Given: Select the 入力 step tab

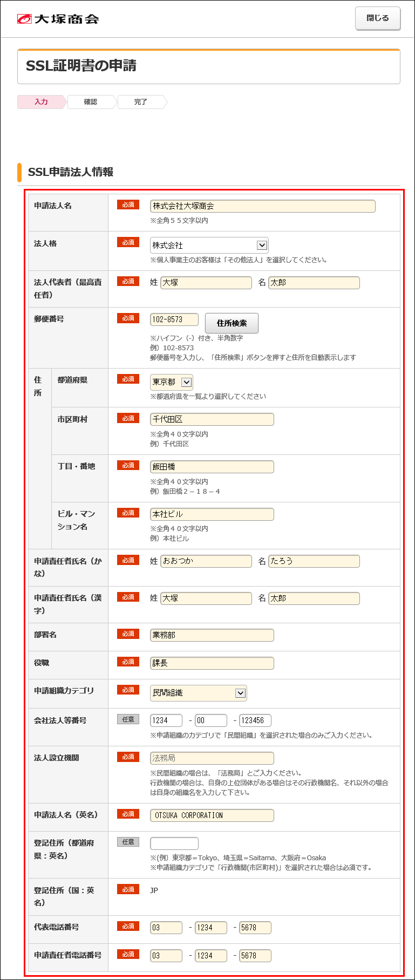Looking at the screenshot, I should tap(42, 102).
